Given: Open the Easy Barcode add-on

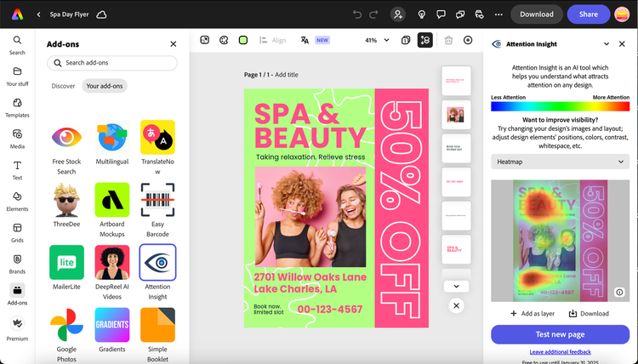Looking at the screenshot, I should coord(157,200).
